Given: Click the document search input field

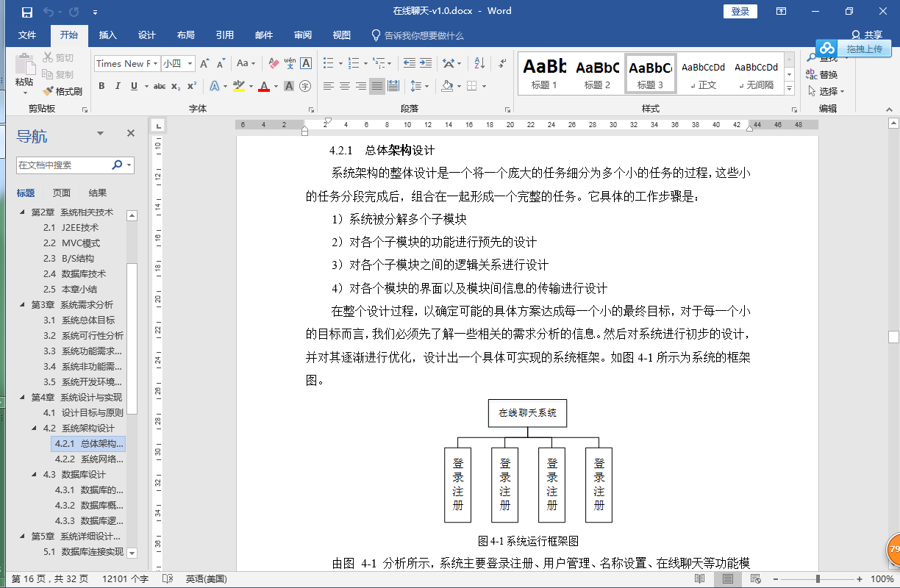Looking at the screenshot, I should tap(63, 165).
